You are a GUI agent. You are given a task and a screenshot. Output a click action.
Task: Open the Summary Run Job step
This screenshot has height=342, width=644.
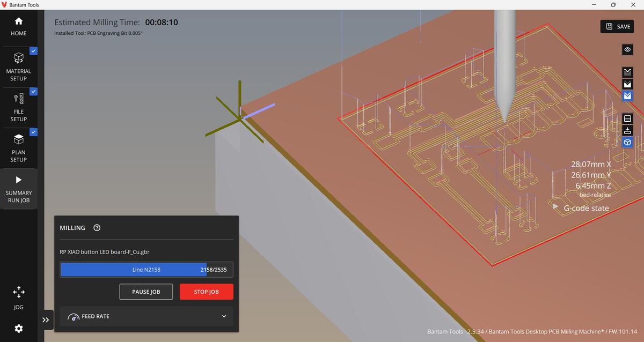pyautogui.click(x=19, y=189)
